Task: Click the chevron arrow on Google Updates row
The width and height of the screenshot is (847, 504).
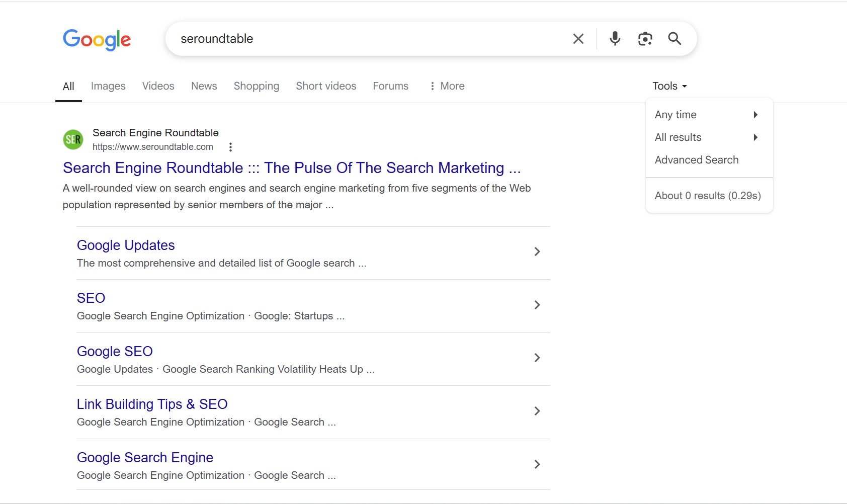Action: pos(537,251)
